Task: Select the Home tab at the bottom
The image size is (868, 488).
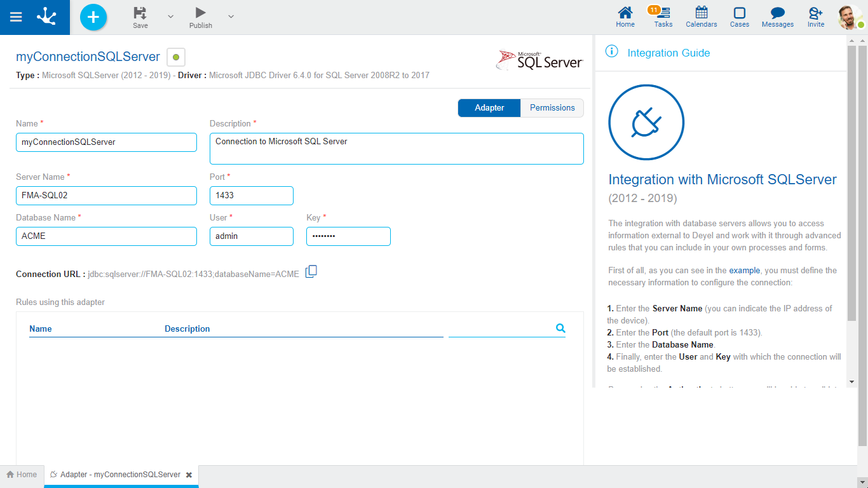Action: point(22,475)
